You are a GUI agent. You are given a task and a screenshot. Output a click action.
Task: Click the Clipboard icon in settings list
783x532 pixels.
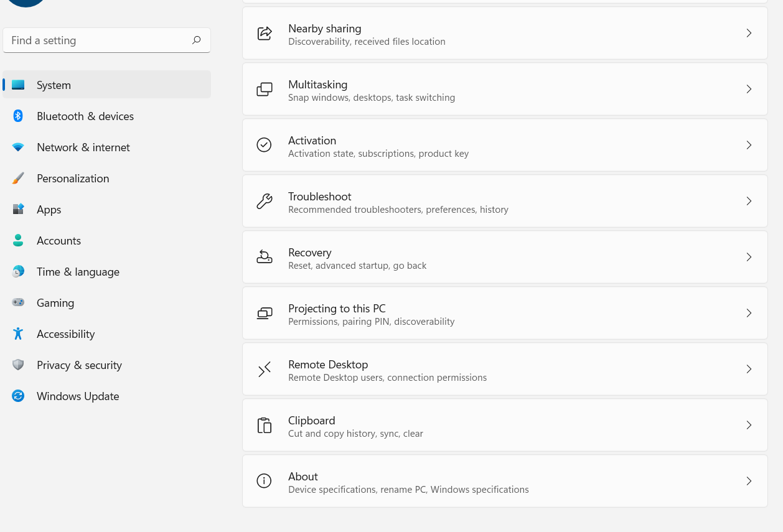pos(265,425)
